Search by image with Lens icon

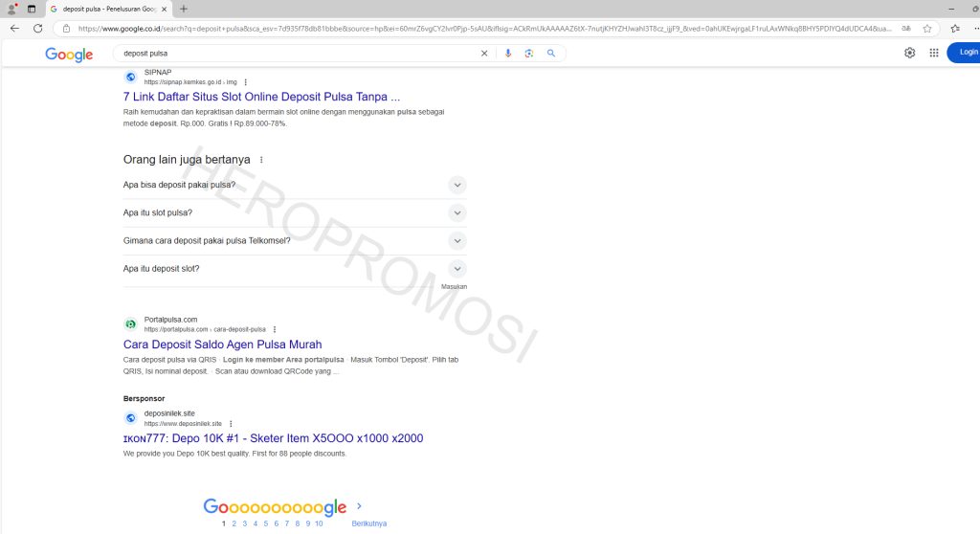click(x=528, y=54)
